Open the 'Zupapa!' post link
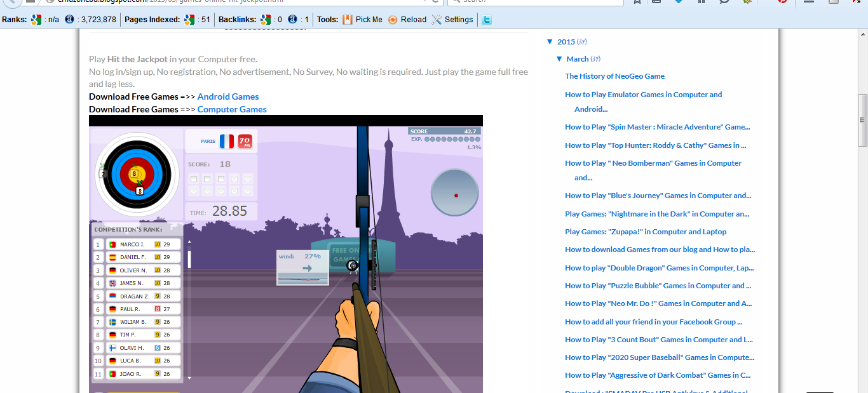868x393 pixels. pyautogui.click(x=646, y=232)
